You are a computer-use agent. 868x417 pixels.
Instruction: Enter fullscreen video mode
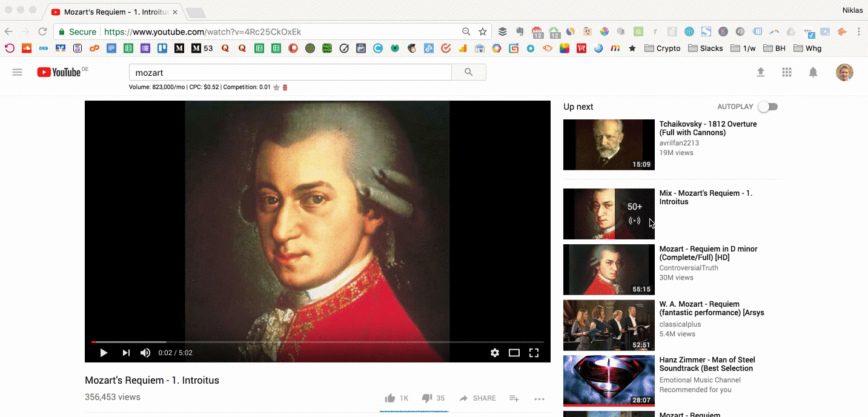pyautogui.click(x=534, y=353)
